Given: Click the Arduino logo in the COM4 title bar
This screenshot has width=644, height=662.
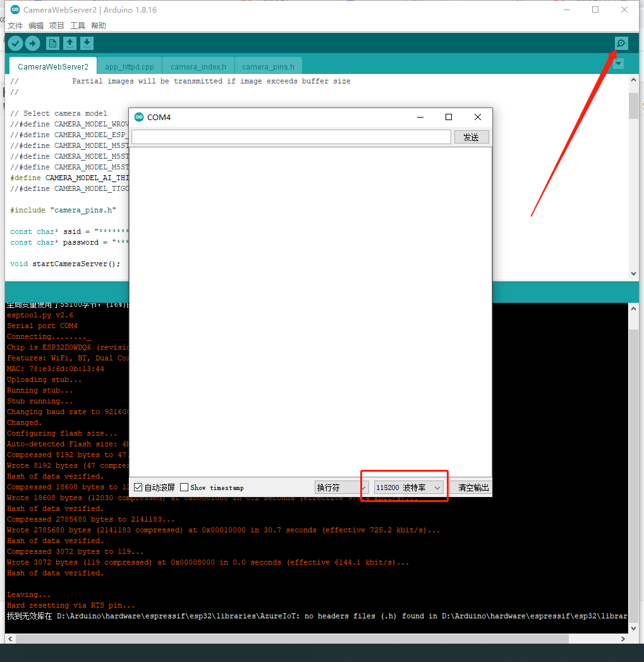Looking at the screenshot, I should pyautogui.click(x=139, y=117).
